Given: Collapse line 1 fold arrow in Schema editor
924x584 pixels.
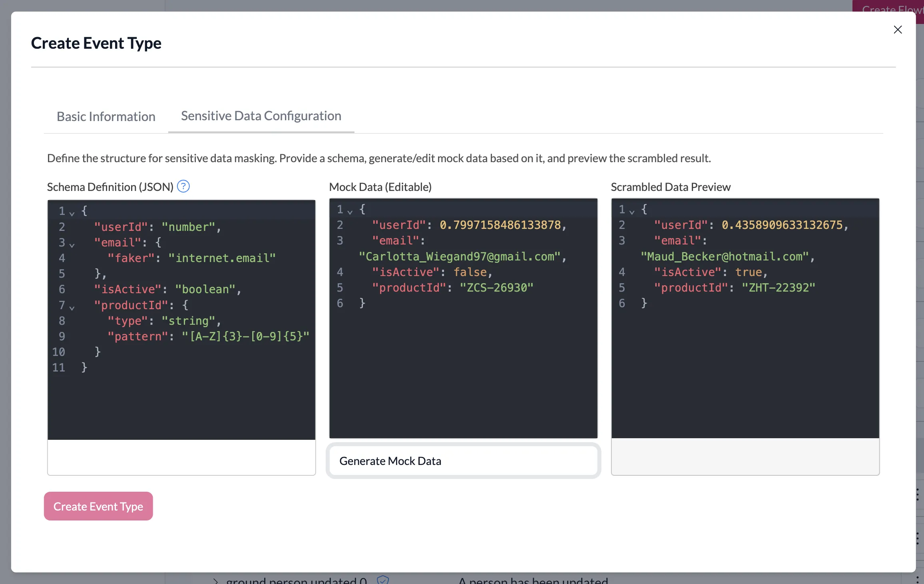Looking at the screenshot, I should pos(72,213).
